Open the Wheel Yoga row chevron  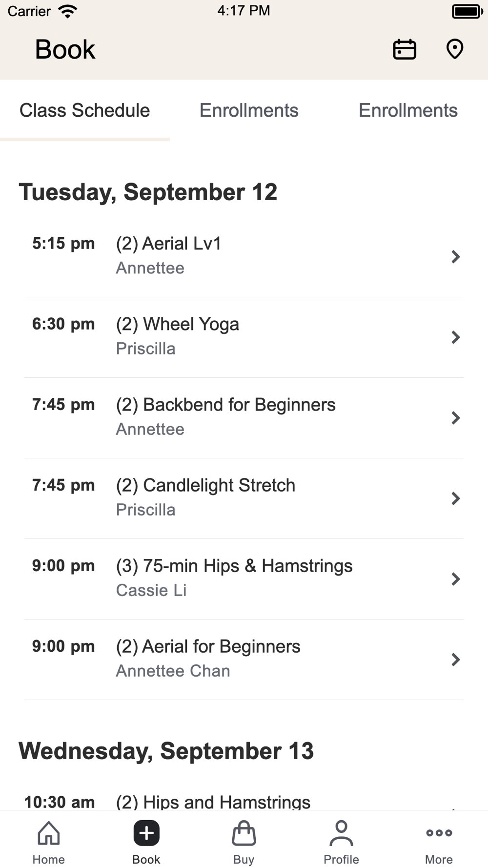[x=455, y=337]
